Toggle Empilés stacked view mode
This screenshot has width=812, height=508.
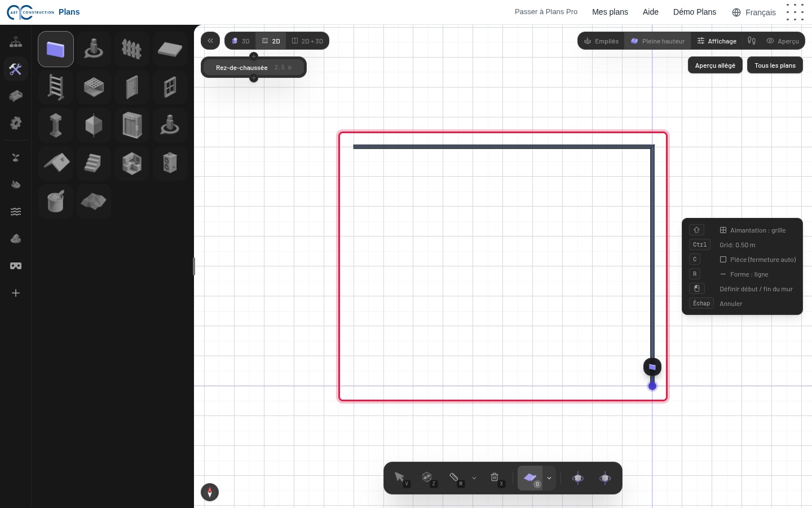click(x=601, y=41)
